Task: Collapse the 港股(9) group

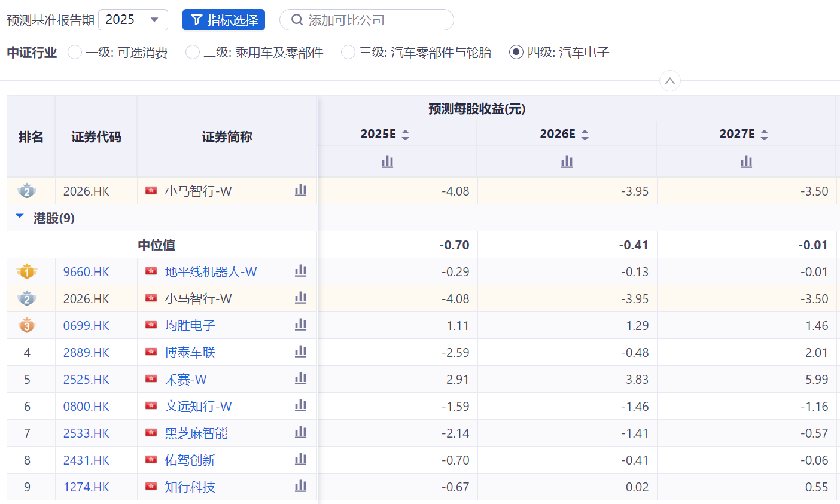Action: tap(20, 217)
